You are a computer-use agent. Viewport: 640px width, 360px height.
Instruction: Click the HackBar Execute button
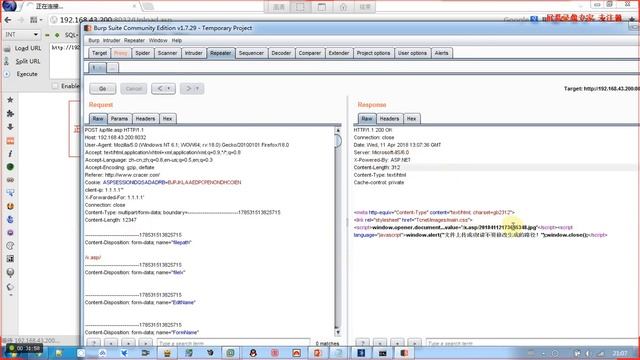pos(21,74)
